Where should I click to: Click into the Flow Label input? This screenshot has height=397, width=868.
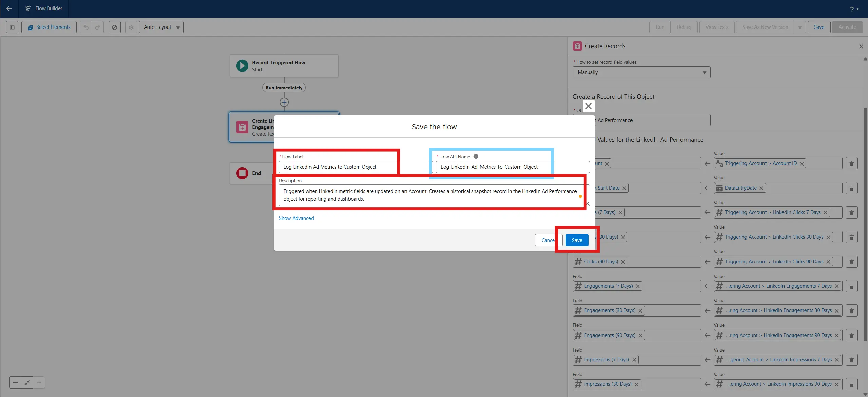(x=339, y=167)
